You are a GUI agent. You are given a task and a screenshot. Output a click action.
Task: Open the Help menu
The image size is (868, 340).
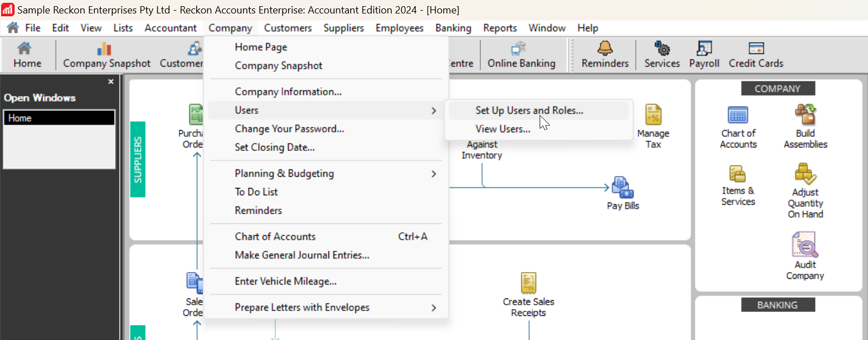click(x=588, y=27)
